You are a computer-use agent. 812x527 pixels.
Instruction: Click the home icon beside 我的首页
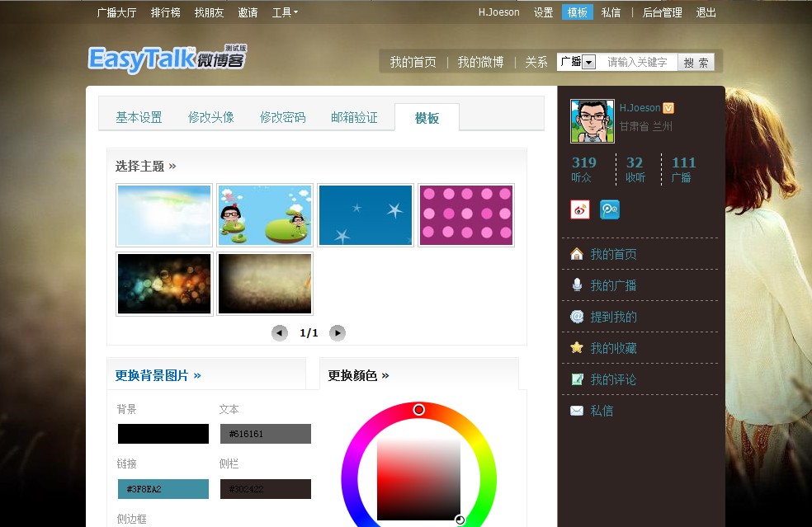coord(576,253)
